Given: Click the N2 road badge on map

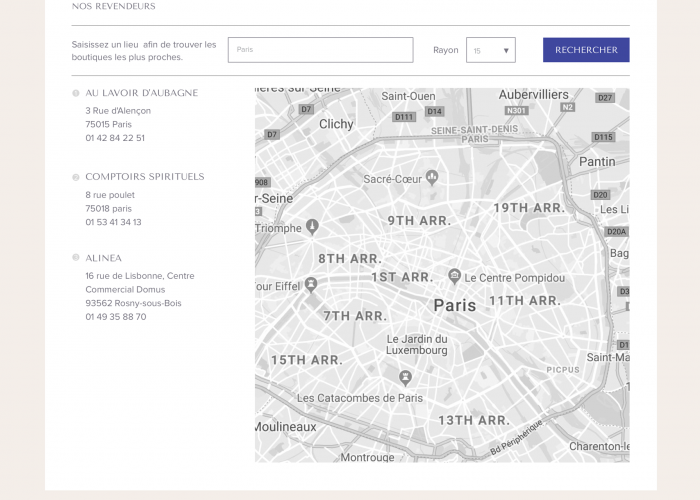Looking at the screenshot, I should [x=567, y=107].
